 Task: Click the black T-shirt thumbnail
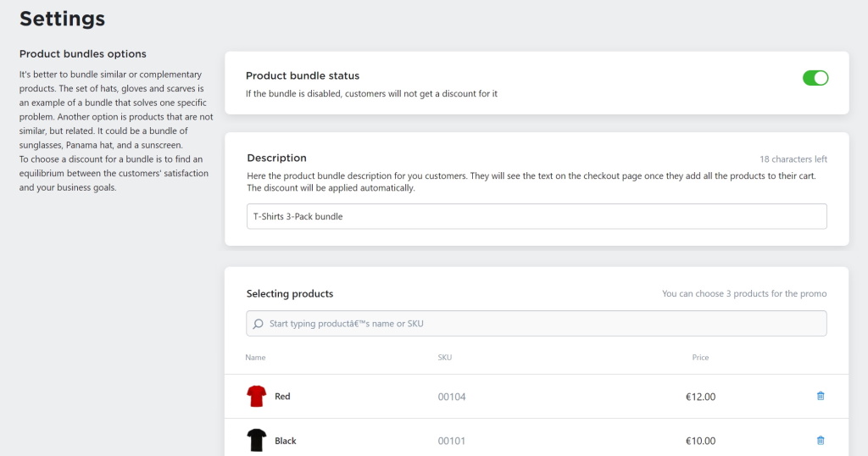[256, 441]
